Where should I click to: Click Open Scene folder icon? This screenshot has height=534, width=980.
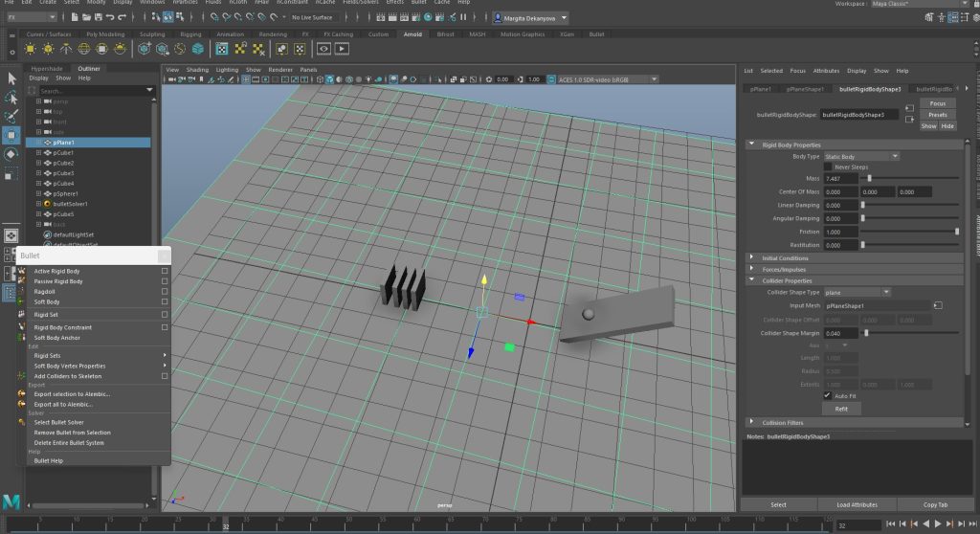point(86,17)
